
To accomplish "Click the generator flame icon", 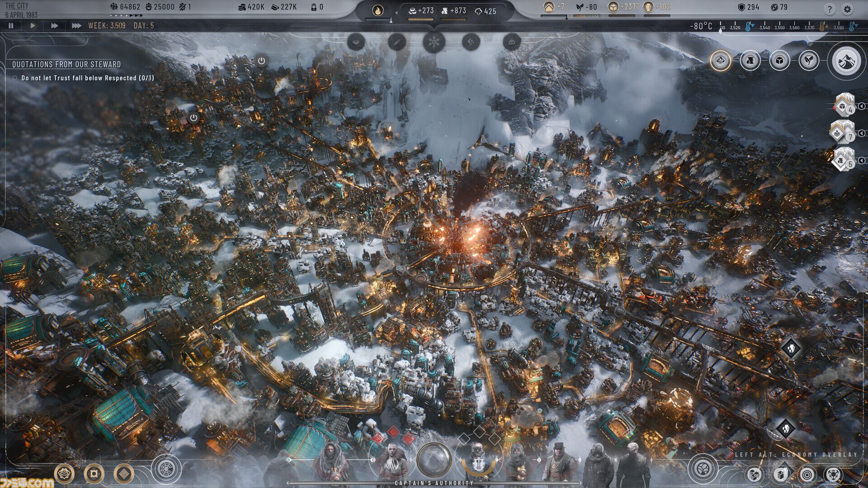I will tap(378, 10).
